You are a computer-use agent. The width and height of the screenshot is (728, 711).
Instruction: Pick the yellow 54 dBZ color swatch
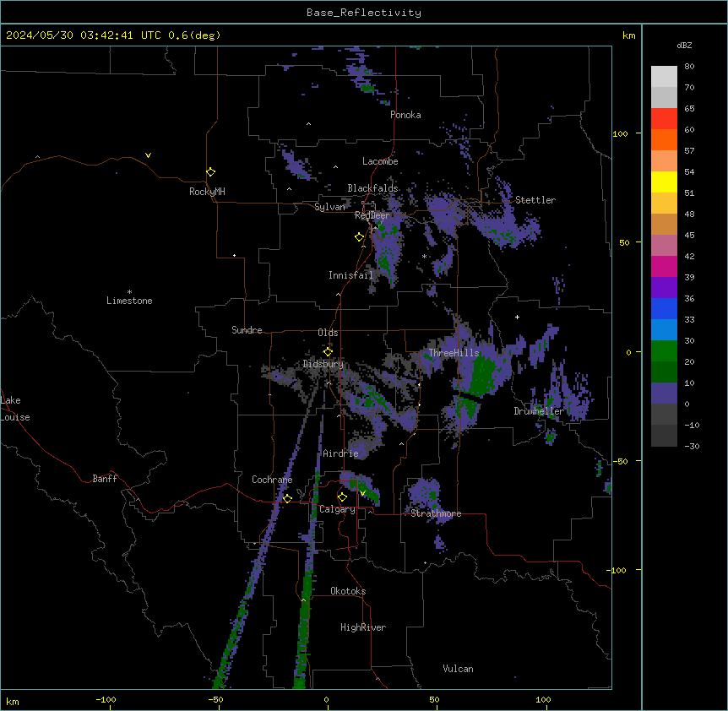click(664, 182)
